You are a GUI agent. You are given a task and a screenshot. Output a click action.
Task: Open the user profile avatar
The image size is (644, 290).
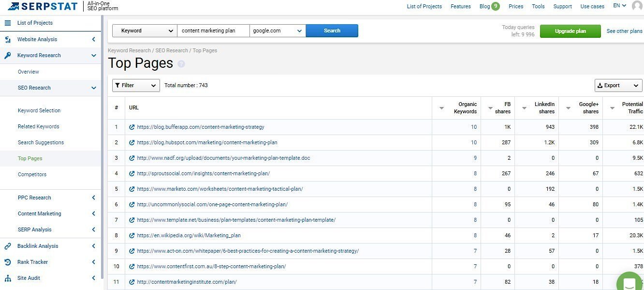pyautogui.click(x=637, y=6)
